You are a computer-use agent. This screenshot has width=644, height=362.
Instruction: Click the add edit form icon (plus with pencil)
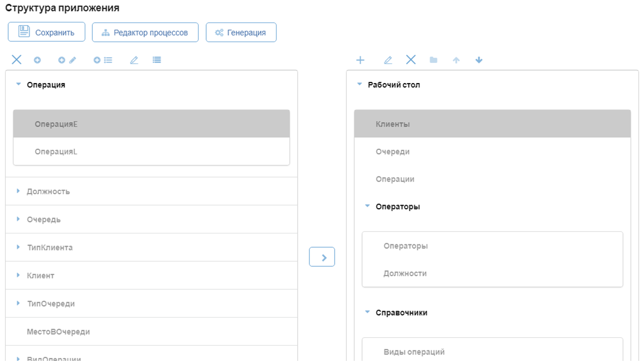pyautogui.click(x=67, y=60)
